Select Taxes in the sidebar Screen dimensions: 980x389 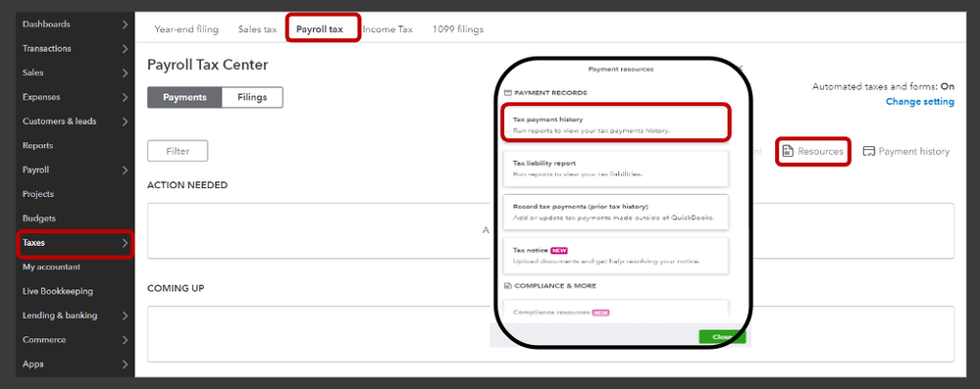coord(33,243)
